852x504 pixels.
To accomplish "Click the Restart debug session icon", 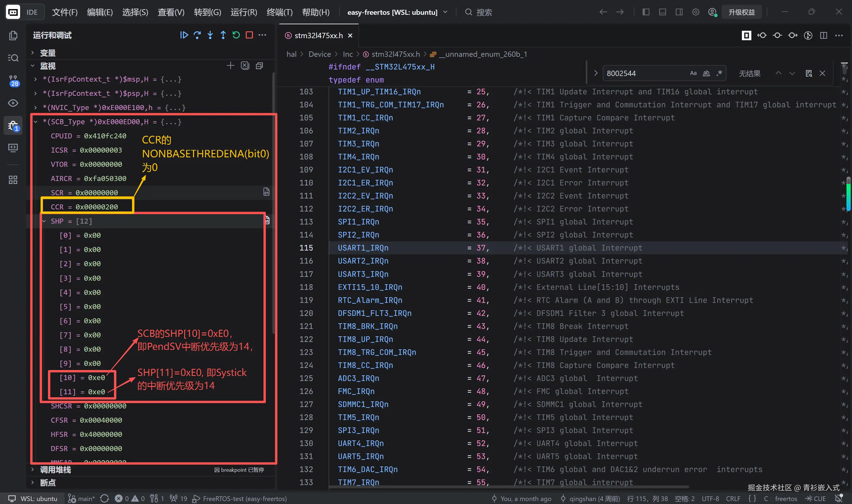I will [236, 35].
